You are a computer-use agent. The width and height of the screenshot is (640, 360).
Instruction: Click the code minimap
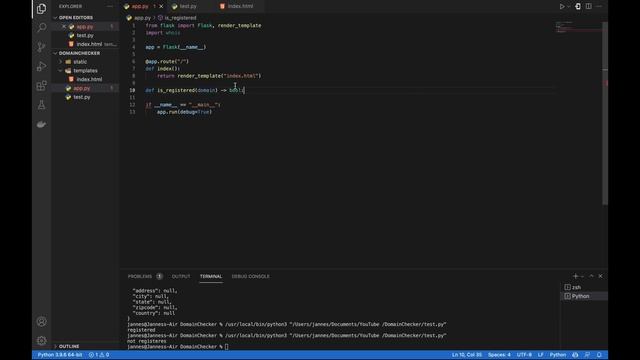578,27
